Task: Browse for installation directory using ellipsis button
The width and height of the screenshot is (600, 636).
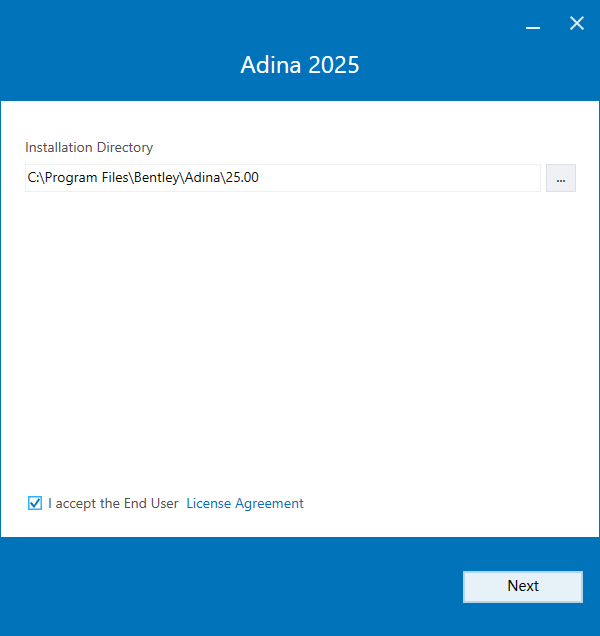Action: [x=561, y=178]
